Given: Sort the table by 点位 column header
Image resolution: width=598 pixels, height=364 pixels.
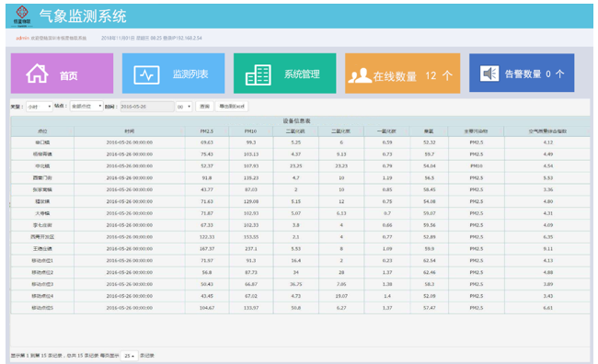Looking at the screenshot, I should coord(42,131).
